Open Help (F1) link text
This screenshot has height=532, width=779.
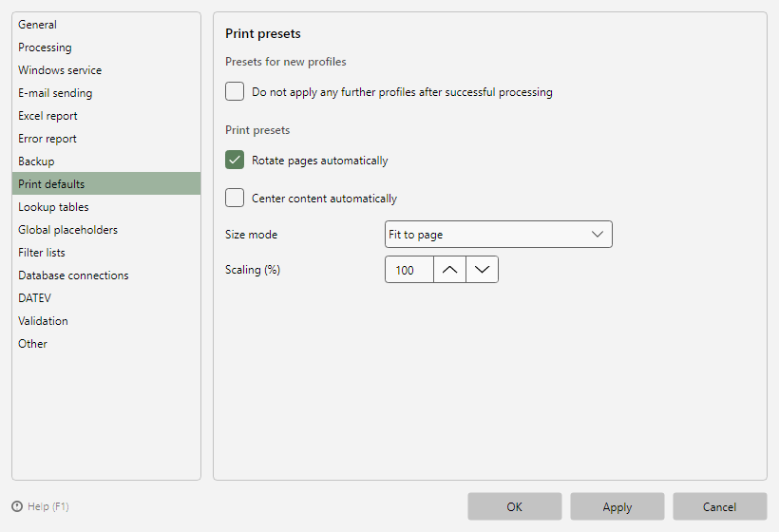tap(48, 506)
